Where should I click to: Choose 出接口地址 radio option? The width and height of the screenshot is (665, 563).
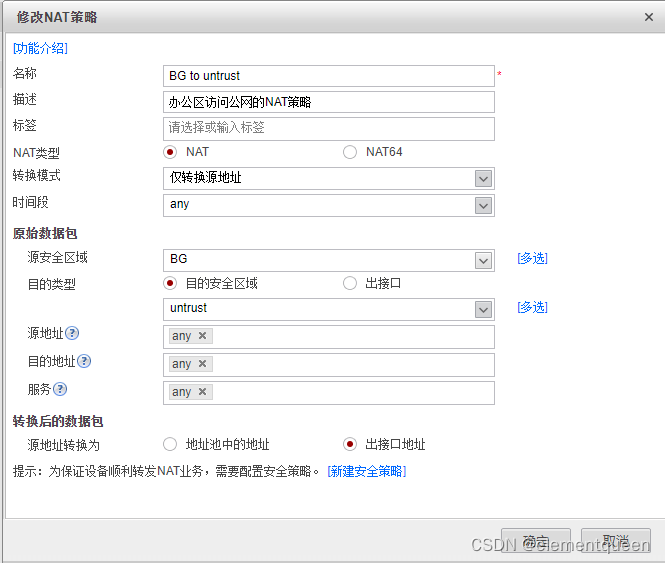[350, 444]
